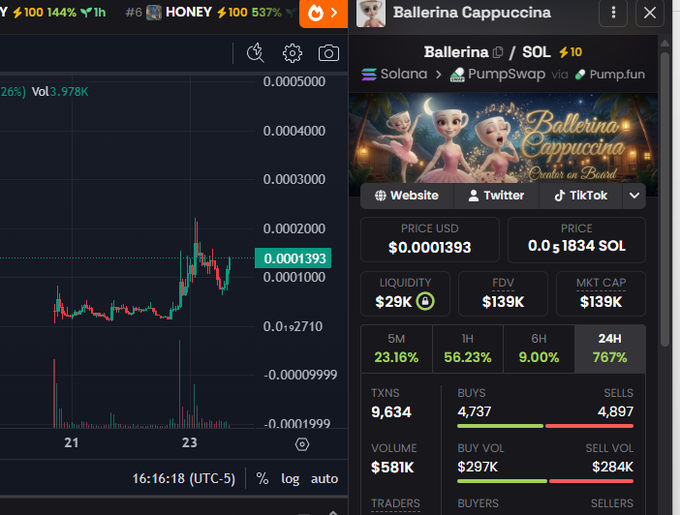Screen dimensions: 680x515
Task: Click the TXNS 9,634 value
Action: click(391, 412)
